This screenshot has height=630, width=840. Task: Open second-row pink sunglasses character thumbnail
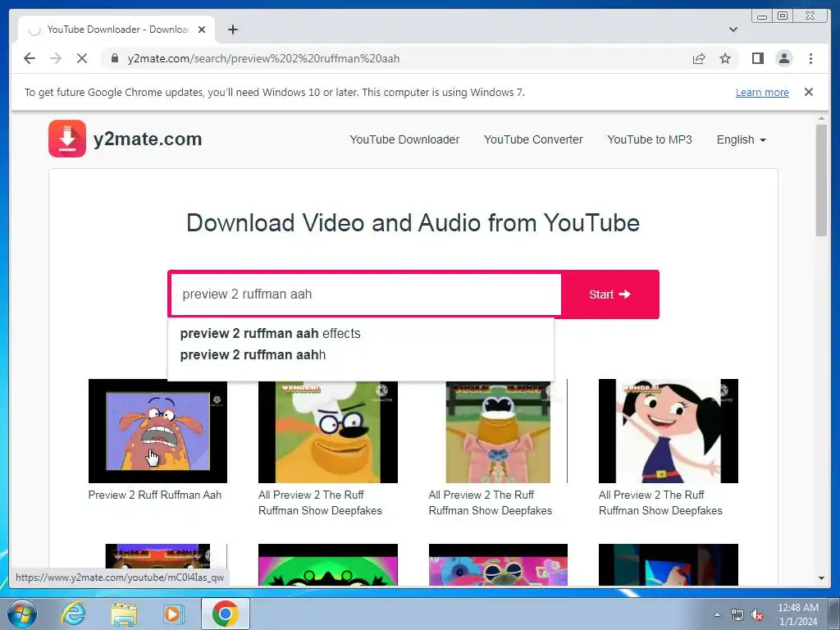pyautogui.click(x=498, y=564)
